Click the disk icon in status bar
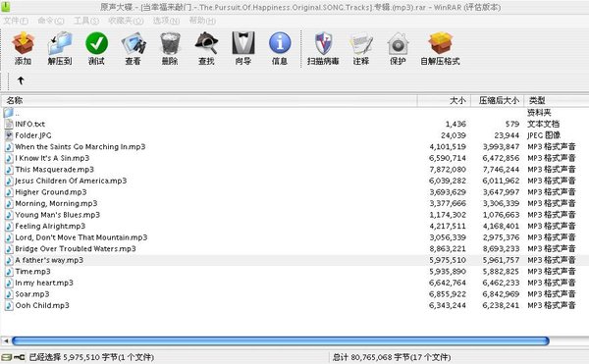Image resolution: width=589 pixels, height=364 pixels. 7,357
